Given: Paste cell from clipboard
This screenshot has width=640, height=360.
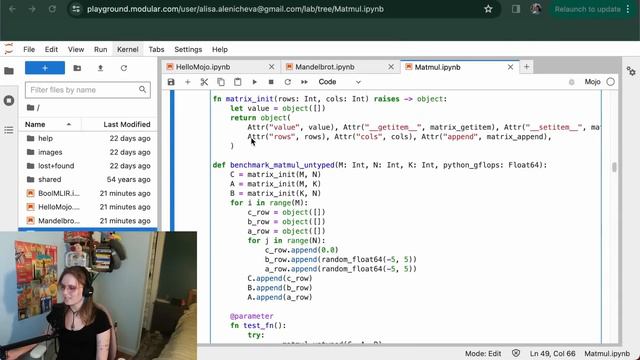Looking at the screenshot, I should (x=238, y=82).
